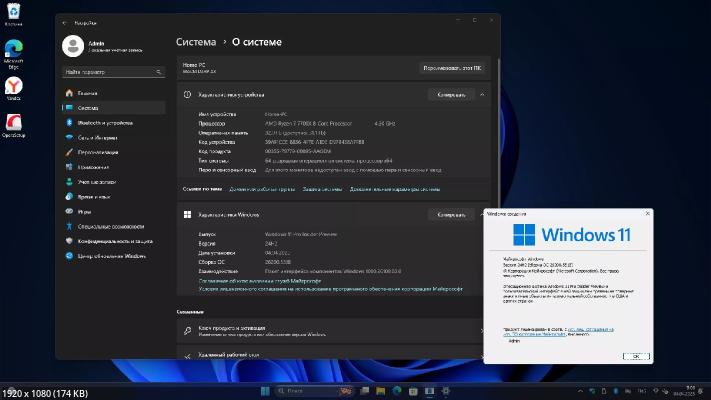Close the Windows About dialog
711x400 pixels.
click(x=648, y=214)
